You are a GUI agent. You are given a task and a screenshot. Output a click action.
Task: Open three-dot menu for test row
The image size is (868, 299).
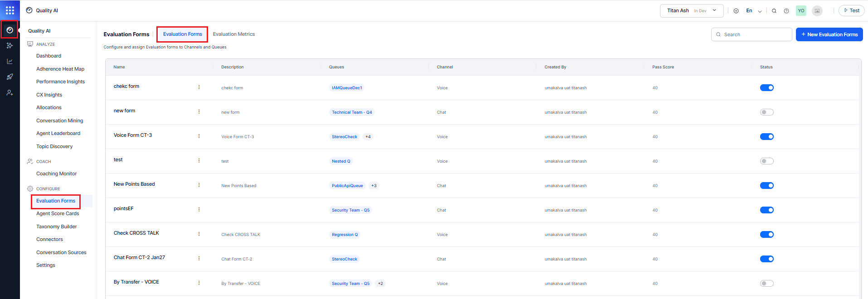[199, 160]
